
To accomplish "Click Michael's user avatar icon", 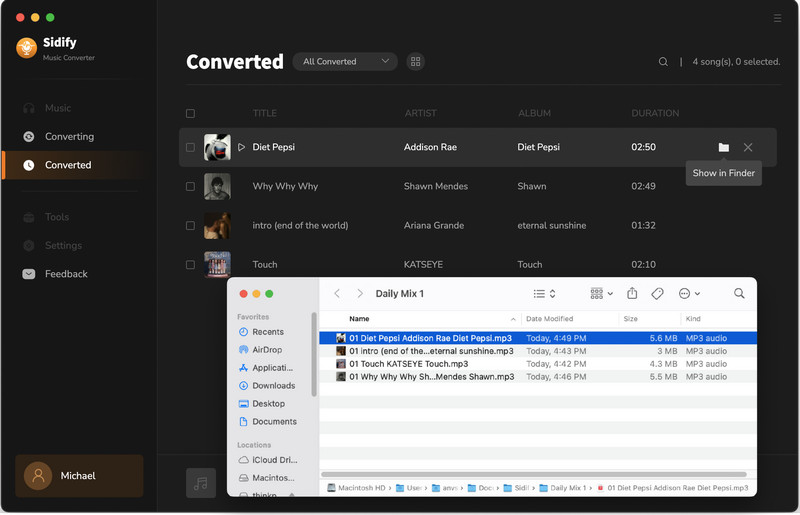I will pos(38,476).
